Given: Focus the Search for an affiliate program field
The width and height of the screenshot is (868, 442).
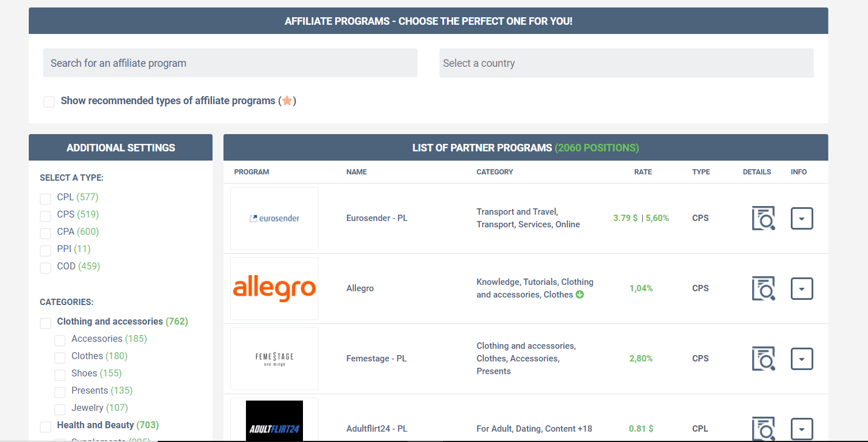Looking at the screenshot, I should coord(230,63).
